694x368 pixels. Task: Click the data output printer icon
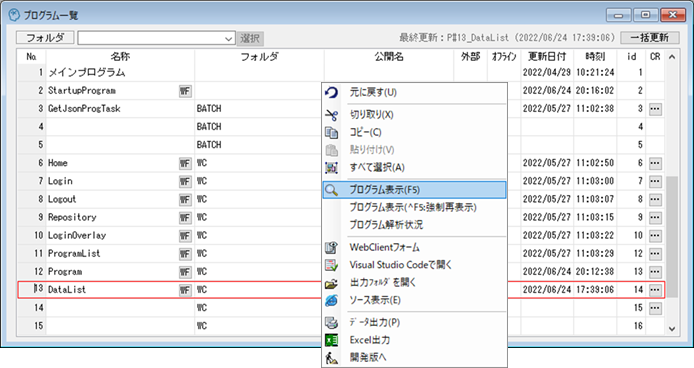coord(332,322)
